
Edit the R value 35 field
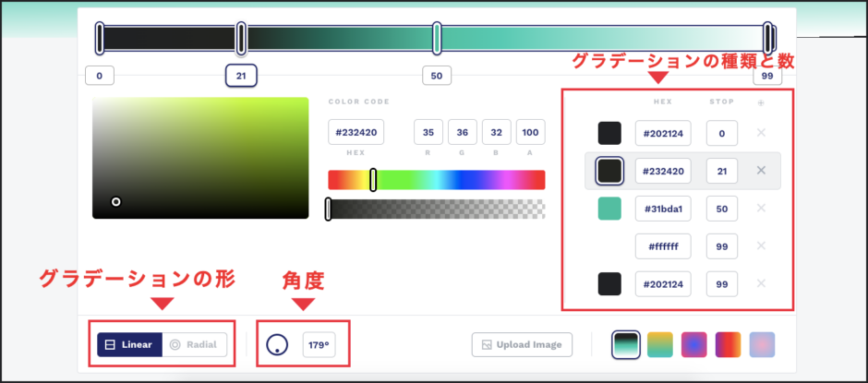(x=428, y=132)
